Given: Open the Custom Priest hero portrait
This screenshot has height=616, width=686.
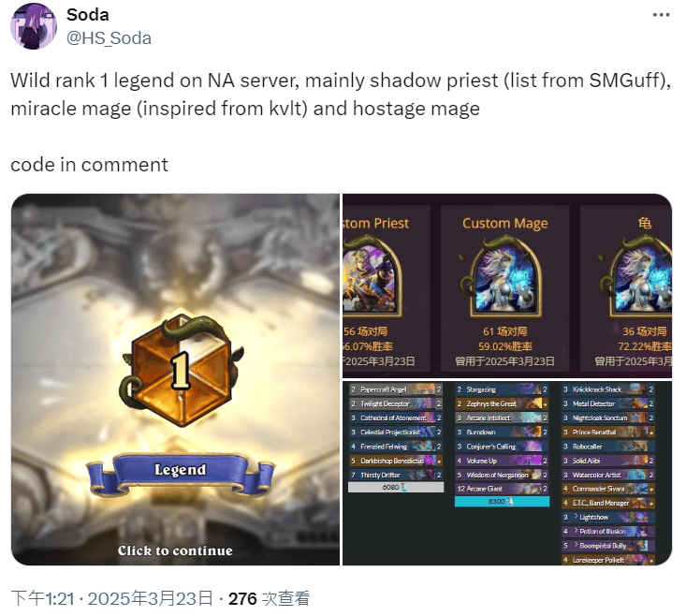Looking at the screenshot, I should (x=372, y=278).
